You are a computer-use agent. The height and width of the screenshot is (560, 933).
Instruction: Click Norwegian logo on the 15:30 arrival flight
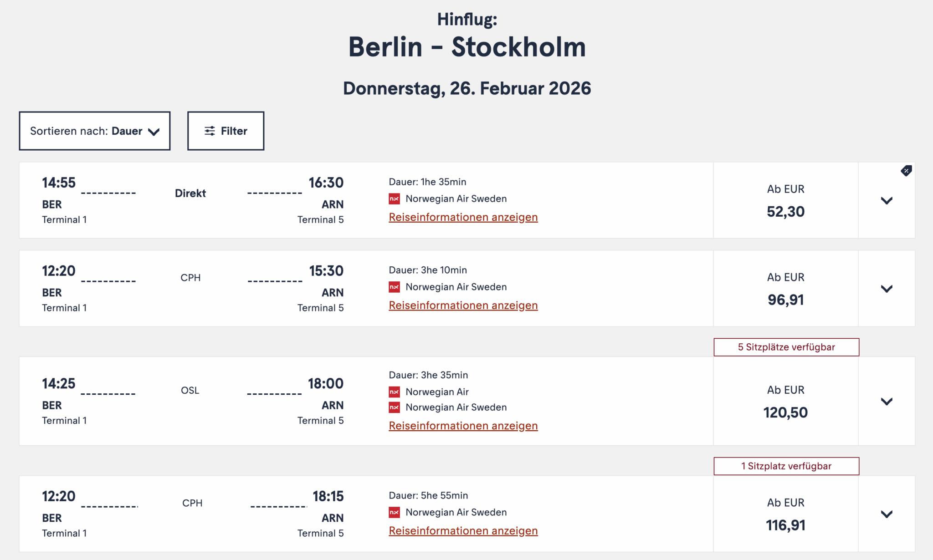coord(394,287)
